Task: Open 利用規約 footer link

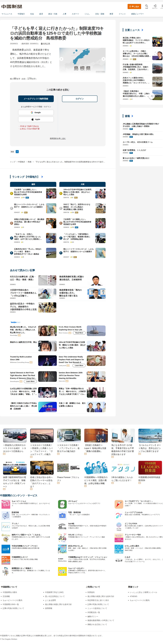Action: click(x=91, y=592)
